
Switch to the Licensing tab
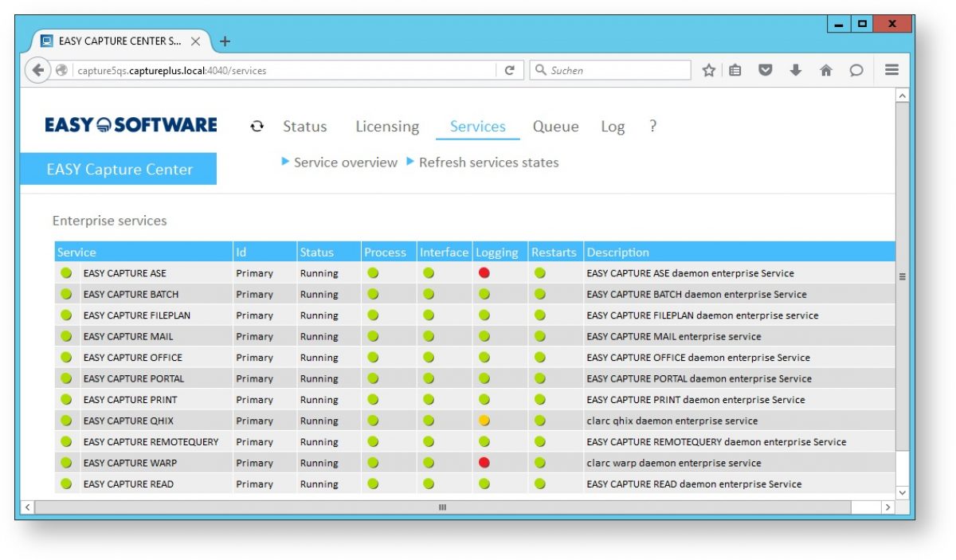tap(386, 127)
